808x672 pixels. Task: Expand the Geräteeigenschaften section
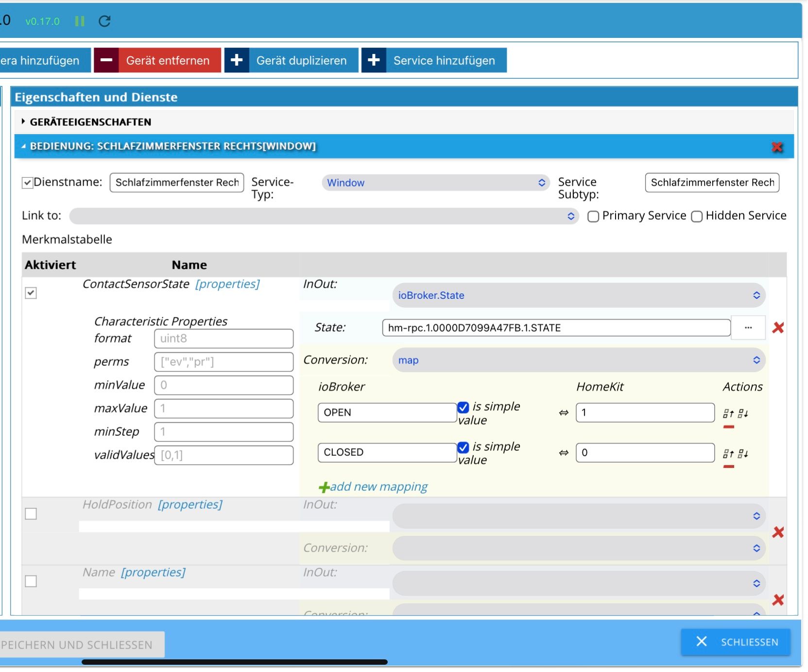click(404, 122)
